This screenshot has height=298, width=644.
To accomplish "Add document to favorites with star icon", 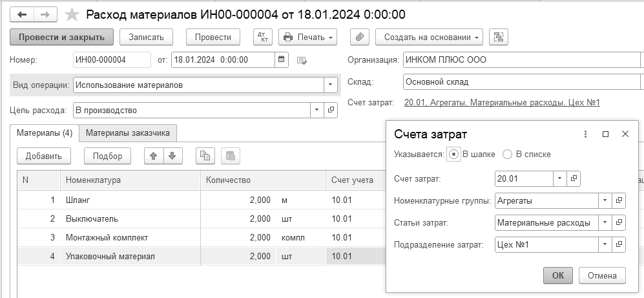I will click(x=72, y=16).
